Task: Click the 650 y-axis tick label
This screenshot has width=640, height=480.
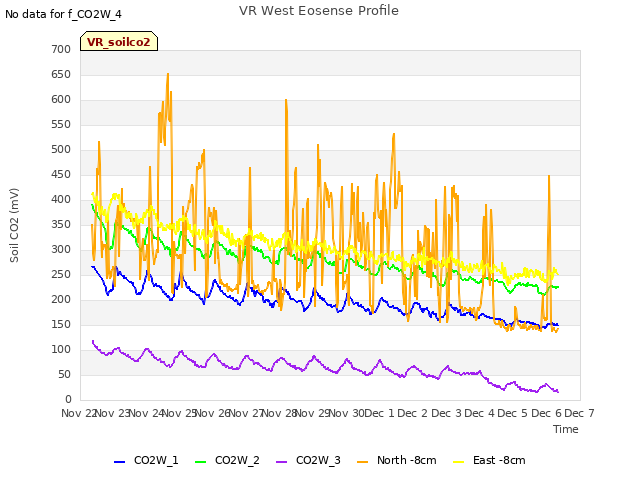Action: click(61, 74)
